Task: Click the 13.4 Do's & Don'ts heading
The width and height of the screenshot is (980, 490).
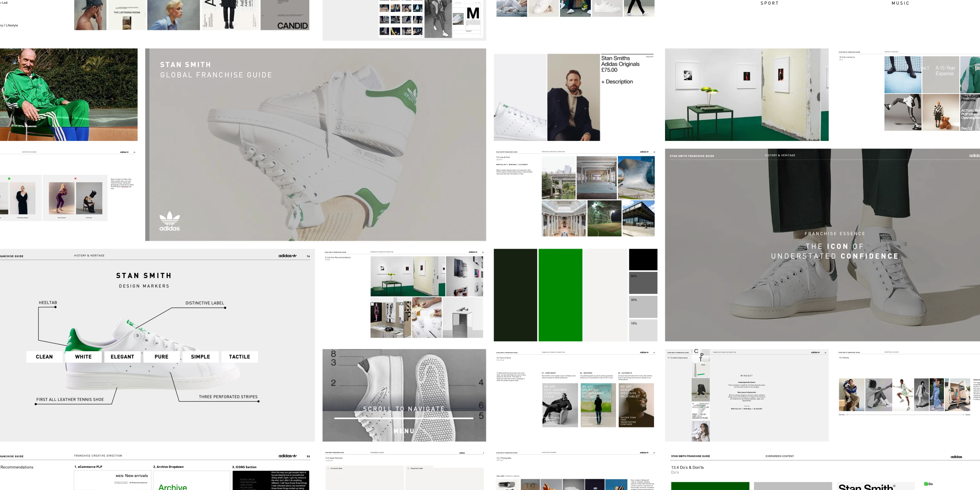Action: (687, 468)
